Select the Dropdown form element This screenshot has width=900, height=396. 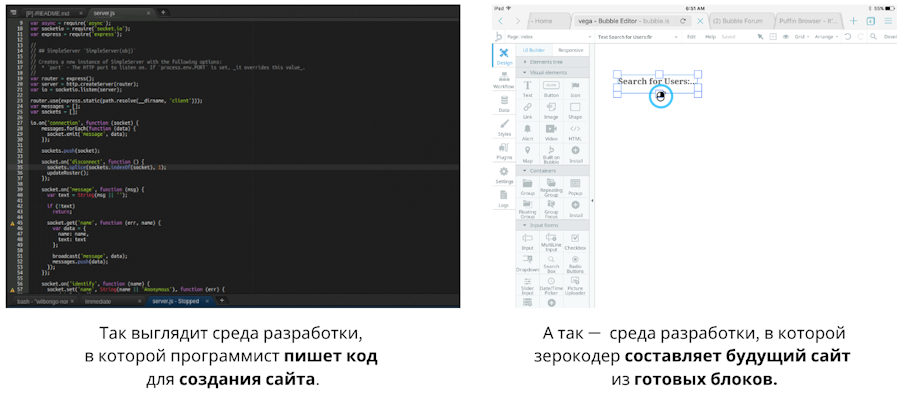pos(527,263)
